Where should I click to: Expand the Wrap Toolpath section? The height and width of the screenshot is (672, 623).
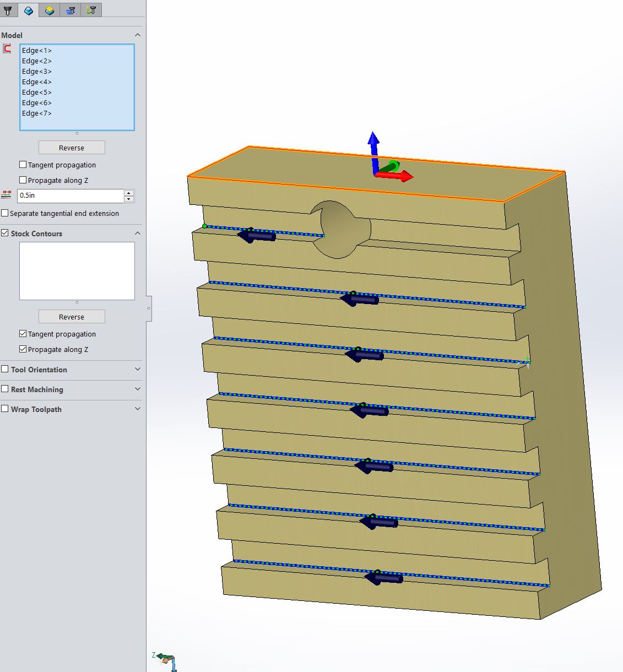[x=137, y=409]
